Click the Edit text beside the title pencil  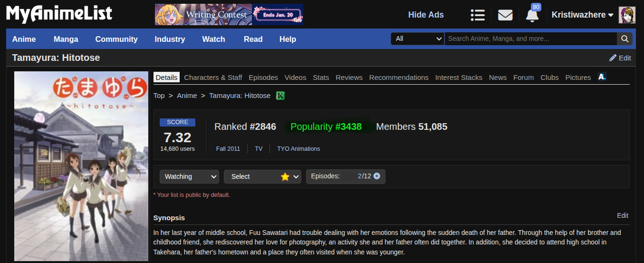(x=625, y=58)
